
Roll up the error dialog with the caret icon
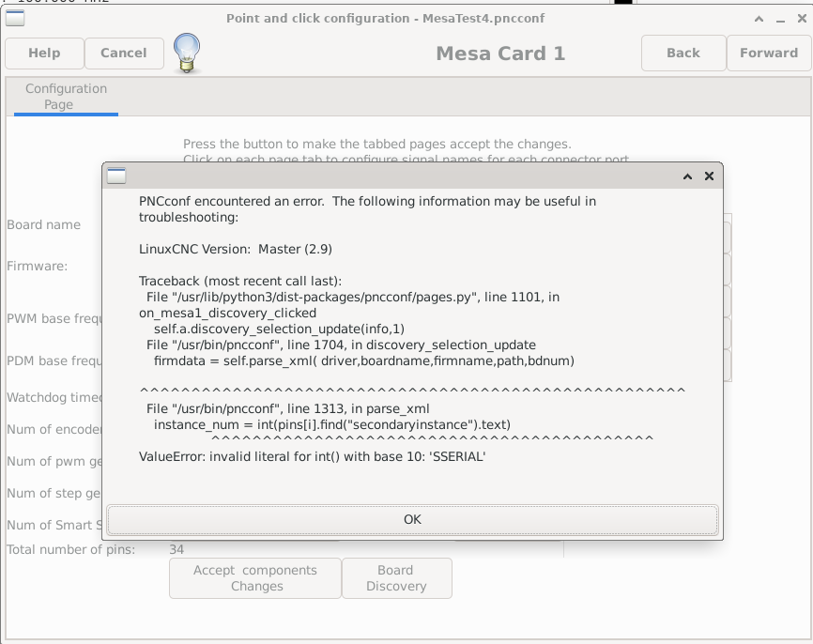coord(687,176)
